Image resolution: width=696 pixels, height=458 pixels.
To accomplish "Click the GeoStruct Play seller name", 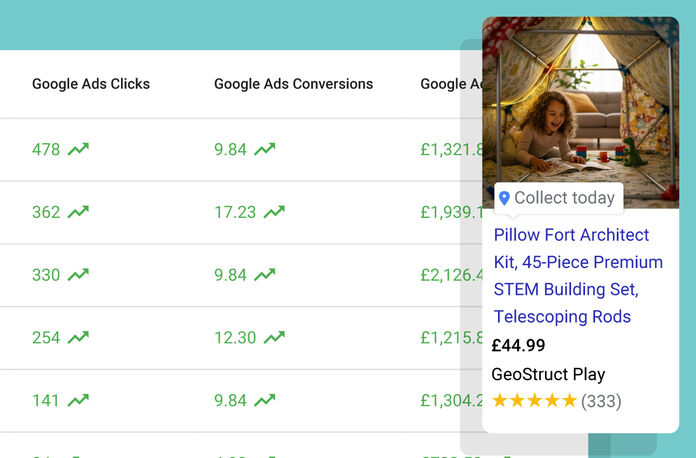I will [x=548, y=374].
